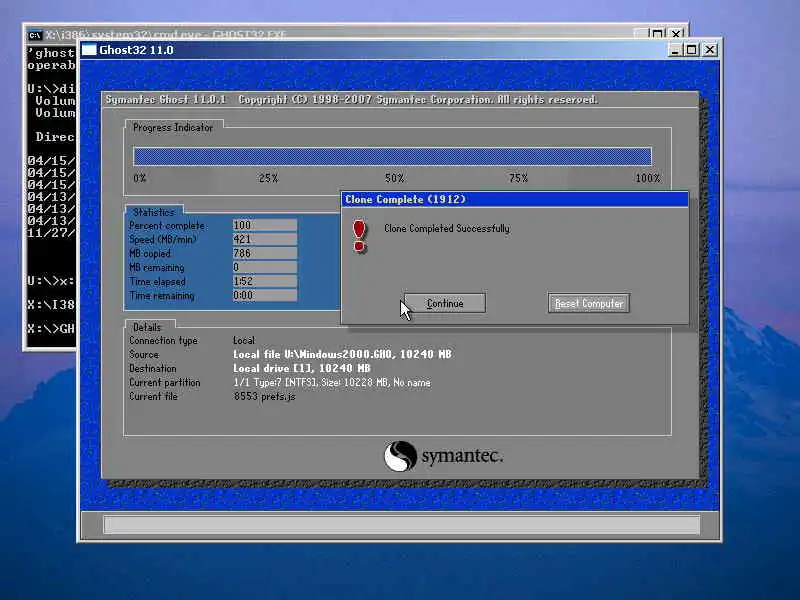Click the 'X:\>GH' line in cmd window
Screen dimensions: 800x600
click(51, 329)
